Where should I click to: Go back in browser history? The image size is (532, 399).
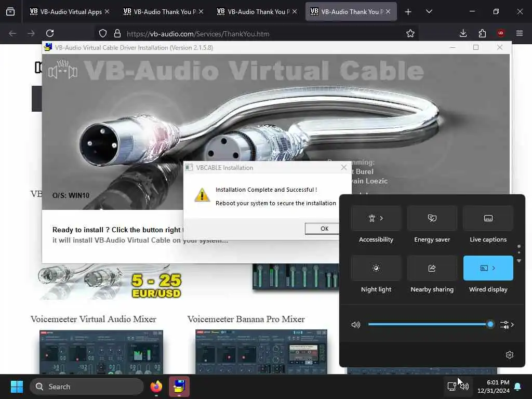click(12, 33)
